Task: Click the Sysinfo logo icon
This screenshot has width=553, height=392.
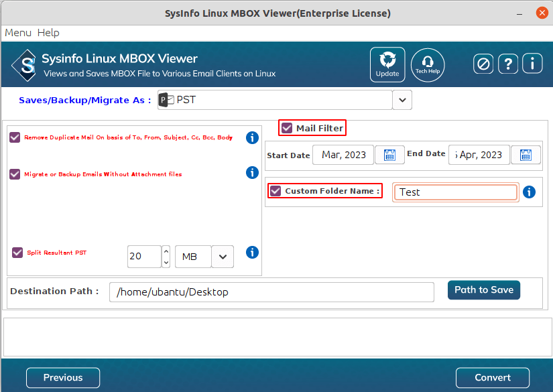Action: 24,66
